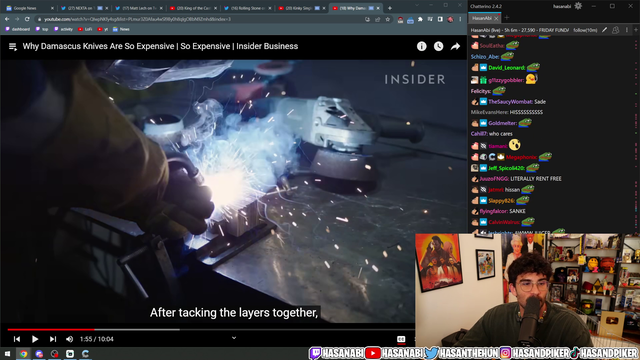
Task: Open the Chrome extensions puzzle icon
Action: [x=420, y=19]
